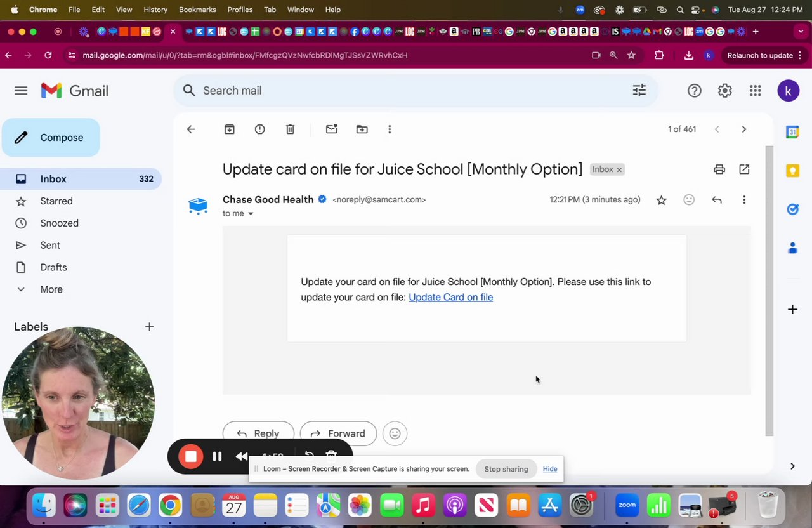Get add-ons with the plus icon
Viewport: 812px width, 528px height.
point(792,310)
